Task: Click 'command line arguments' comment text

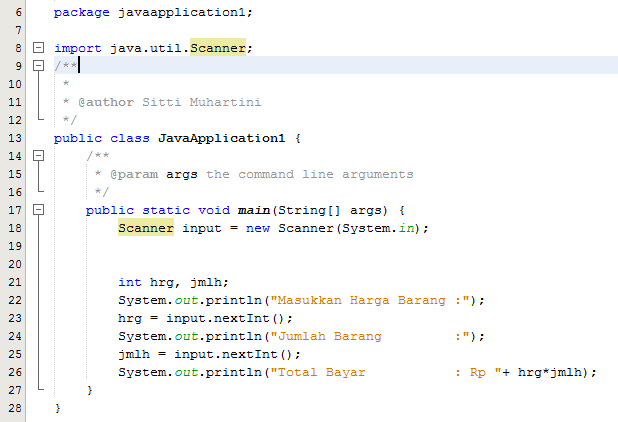Action: tap(326, 174)
